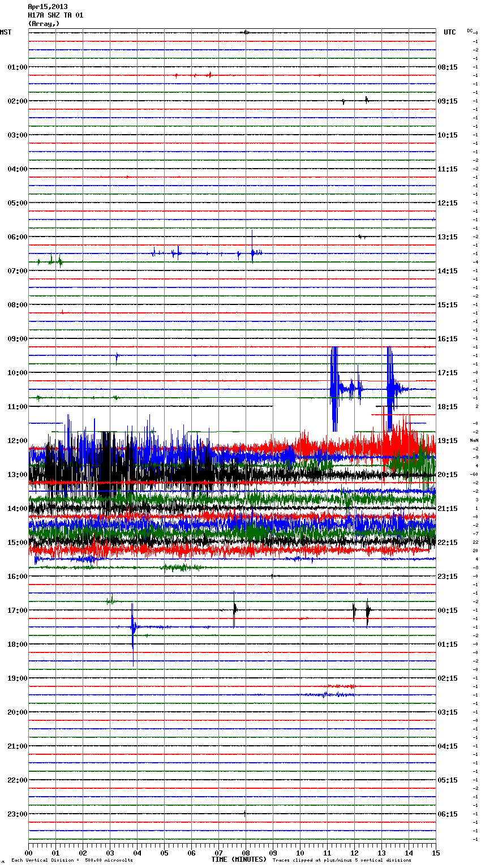Click the 14:00 MST time label
Image resolution: width=481 pixels, height=868 pixels.
18,509
